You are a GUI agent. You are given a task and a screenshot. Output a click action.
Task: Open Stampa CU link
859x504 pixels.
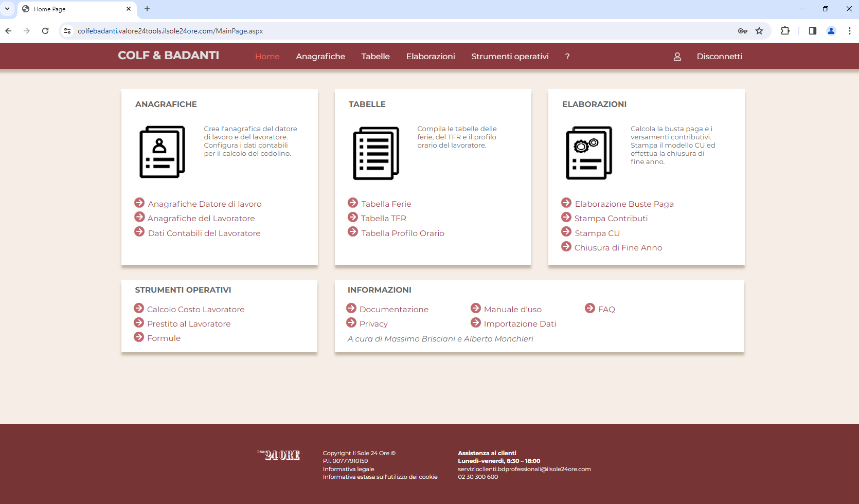[597, 233]
